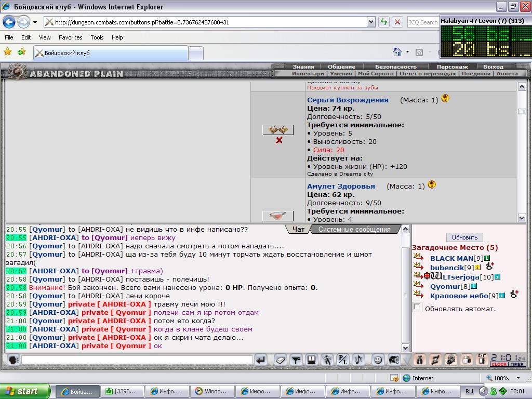Open the Tools menu

point(97,37)
